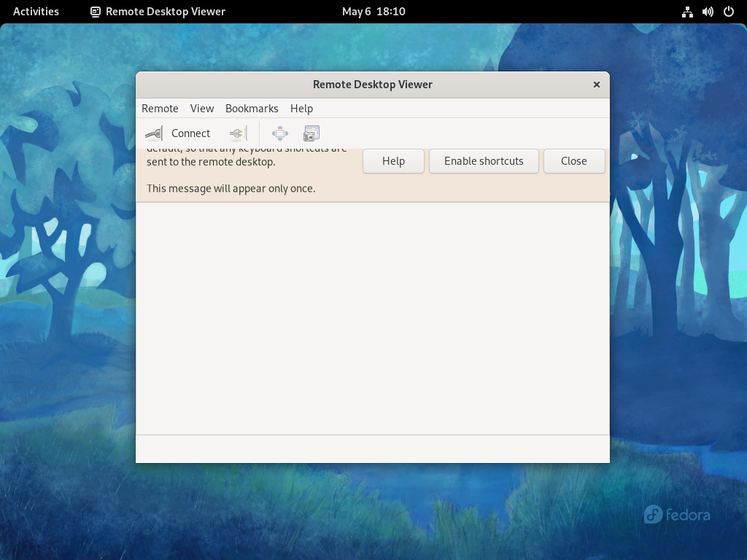The width and height of the screenshot is (747, 560).
Task: Close the Remote Desktop Viewer window
Action: click(597, 85)
